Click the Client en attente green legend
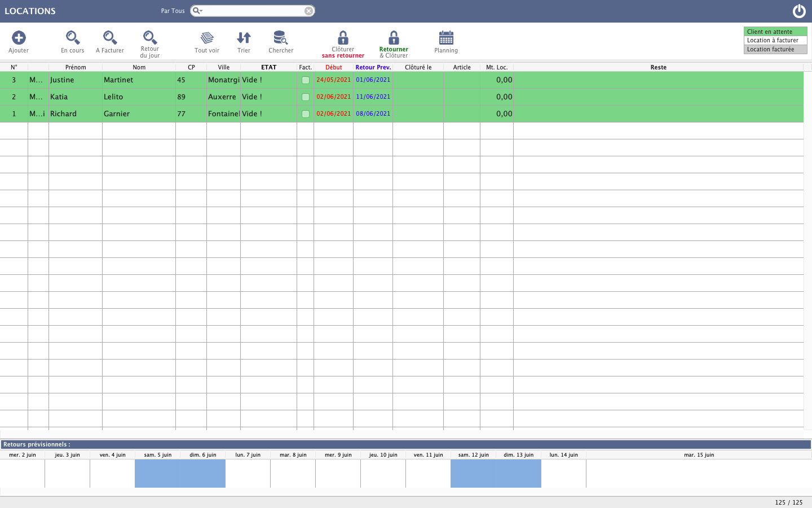This screenshot has height=508, width=812. tap(775, 32)
